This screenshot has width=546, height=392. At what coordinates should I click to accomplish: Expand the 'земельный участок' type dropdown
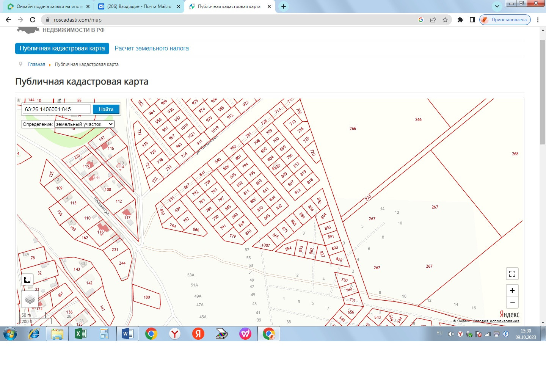point(84,124)
